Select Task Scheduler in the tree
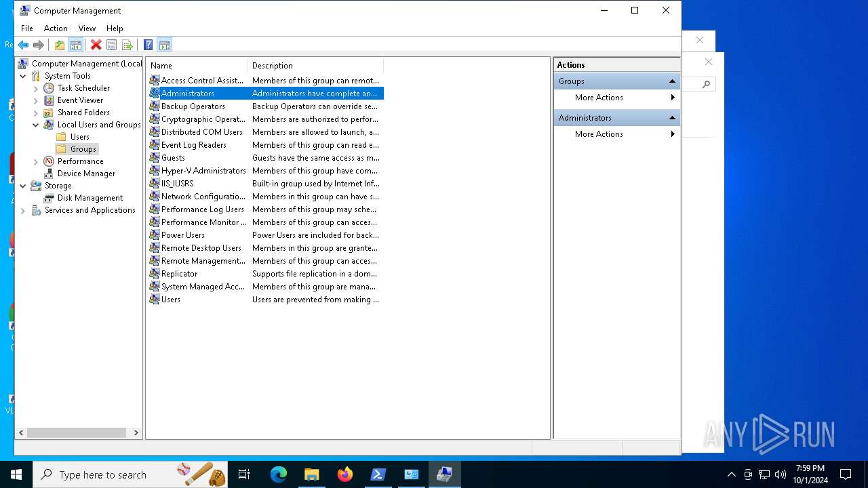Screen dimensions: 868x488 click(83, 88)
